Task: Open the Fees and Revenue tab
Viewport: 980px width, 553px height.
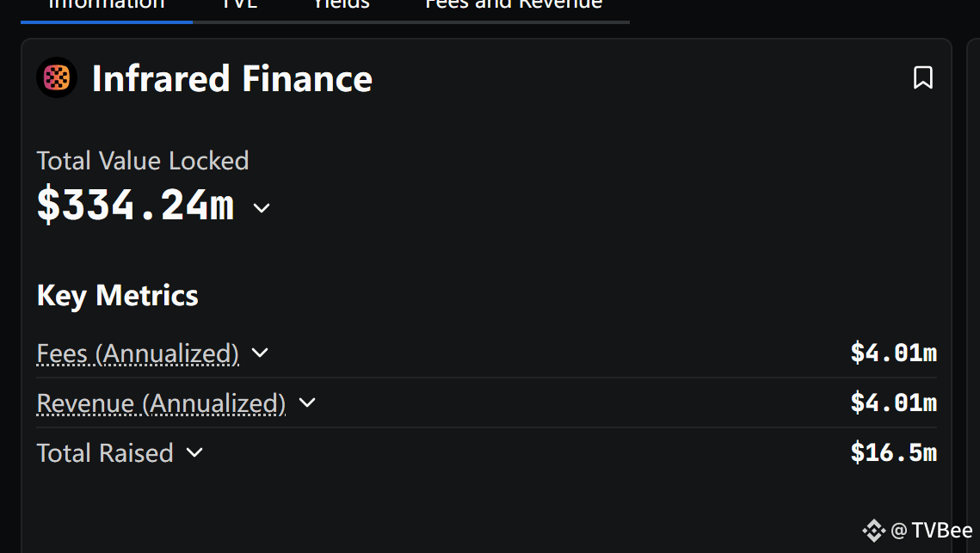Action: point(514,5)
